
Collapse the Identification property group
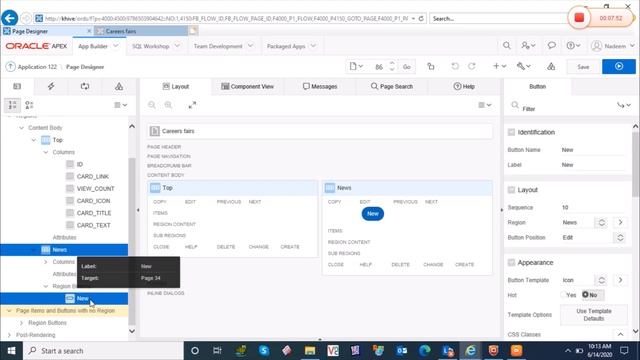coord(511,132)
